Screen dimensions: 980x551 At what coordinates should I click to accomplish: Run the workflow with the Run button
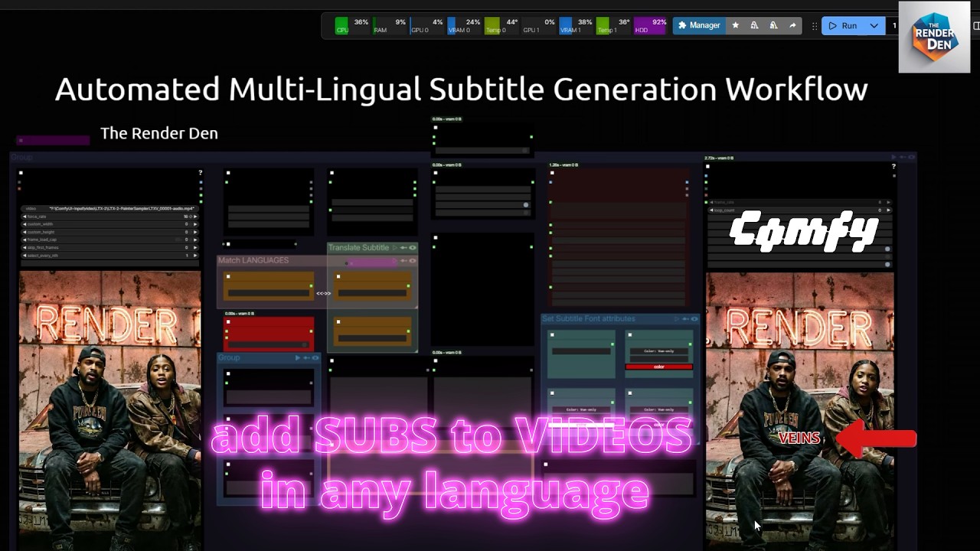(x=842, y=25)
